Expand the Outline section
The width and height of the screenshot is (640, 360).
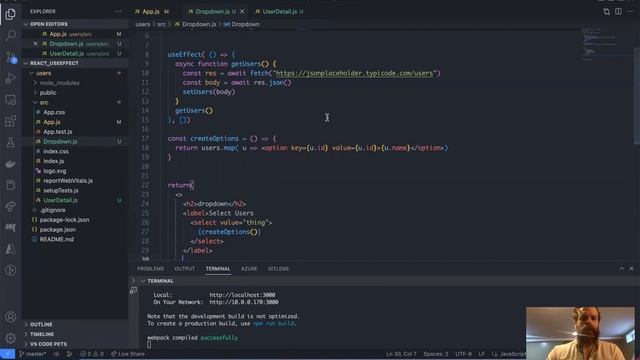tap(75, 324)
